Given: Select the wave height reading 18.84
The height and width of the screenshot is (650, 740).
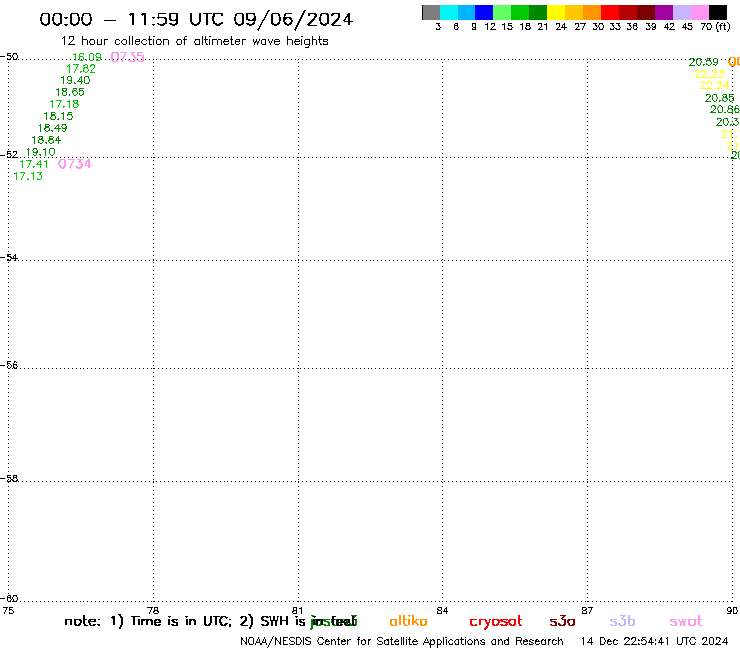Looking at the screenshot, I should 46,140.
